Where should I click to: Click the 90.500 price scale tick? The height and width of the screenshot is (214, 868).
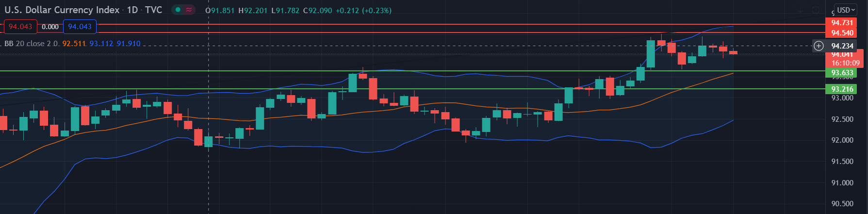[842, 204]
